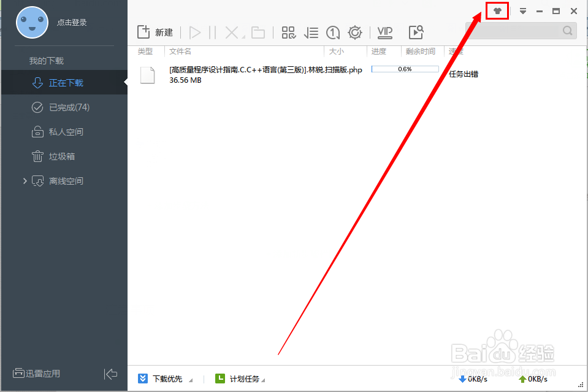
Task: Open the sort tasks icon
Action: coord(311,32)
